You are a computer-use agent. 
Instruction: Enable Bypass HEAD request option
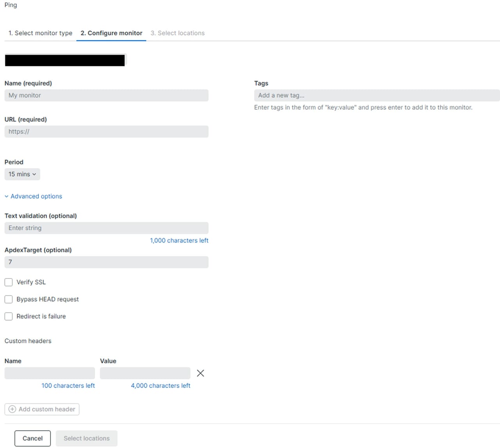[x=9, y=299]
